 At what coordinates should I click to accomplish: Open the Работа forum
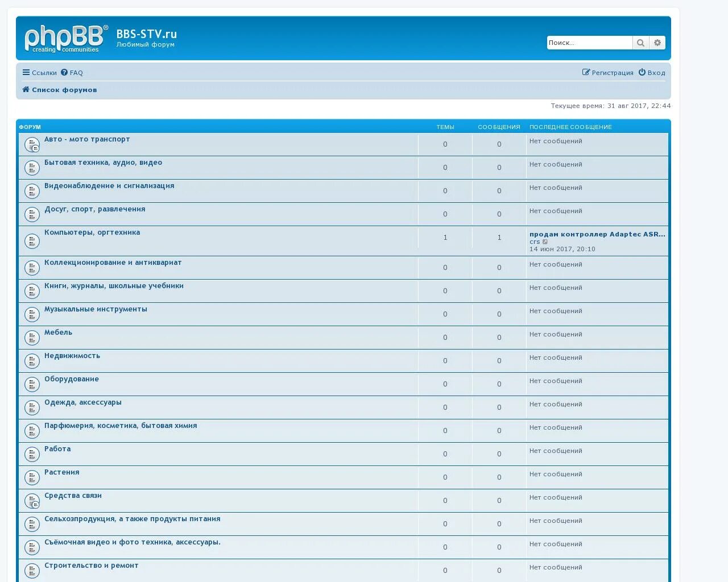[x=57, y=449]
